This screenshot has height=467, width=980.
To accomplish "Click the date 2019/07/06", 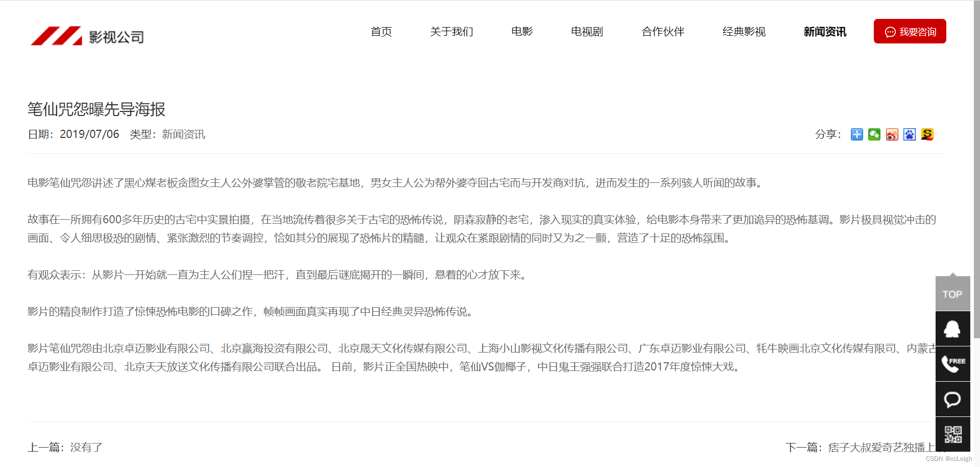I will (89, 134).
